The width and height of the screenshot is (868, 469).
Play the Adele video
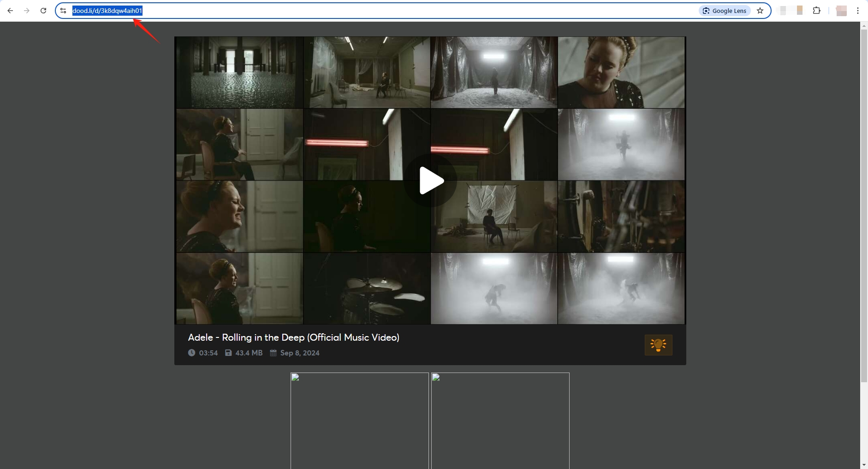tap(430, 180)
